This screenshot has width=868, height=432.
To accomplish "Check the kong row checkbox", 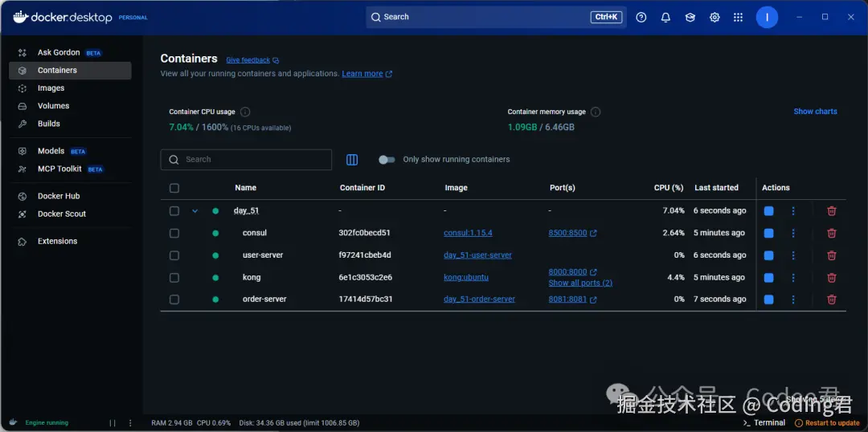I will click(174, 277).
